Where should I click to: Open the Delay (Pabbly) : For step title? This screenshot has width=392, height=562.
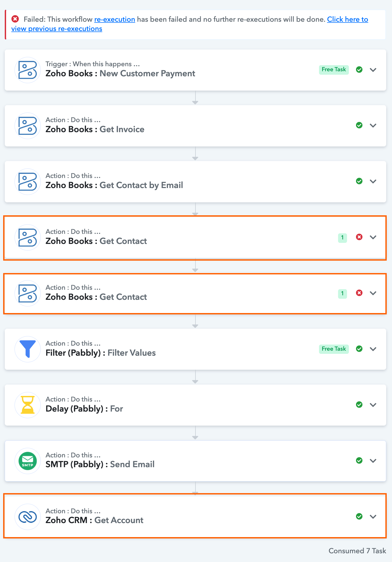click(x=84, y=409)
